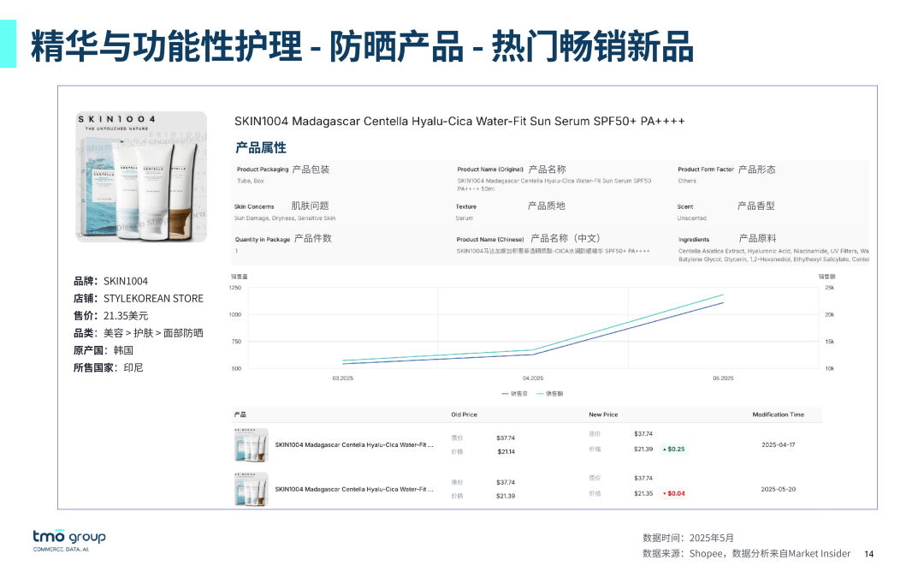Click the 2025-04-17 modification date
This screenshot has width=924, height=578.
coord(778,444)
